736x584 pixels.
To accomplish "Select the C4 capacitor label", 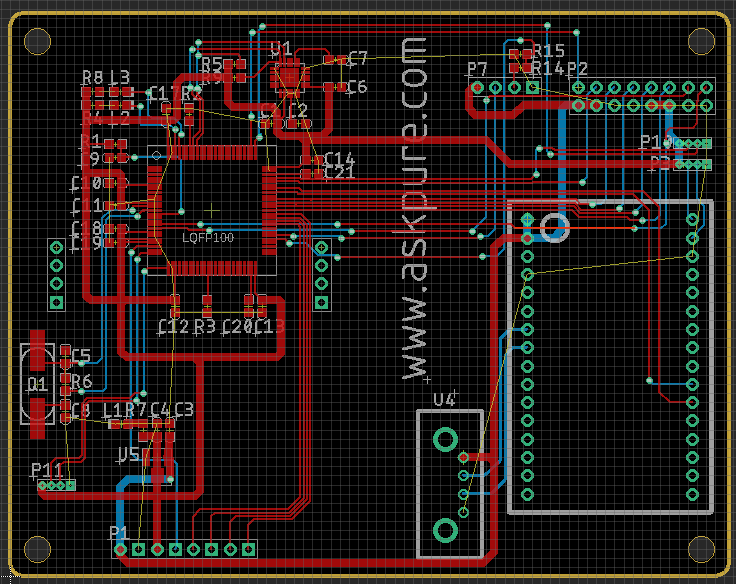I will [x=160, y=410].
